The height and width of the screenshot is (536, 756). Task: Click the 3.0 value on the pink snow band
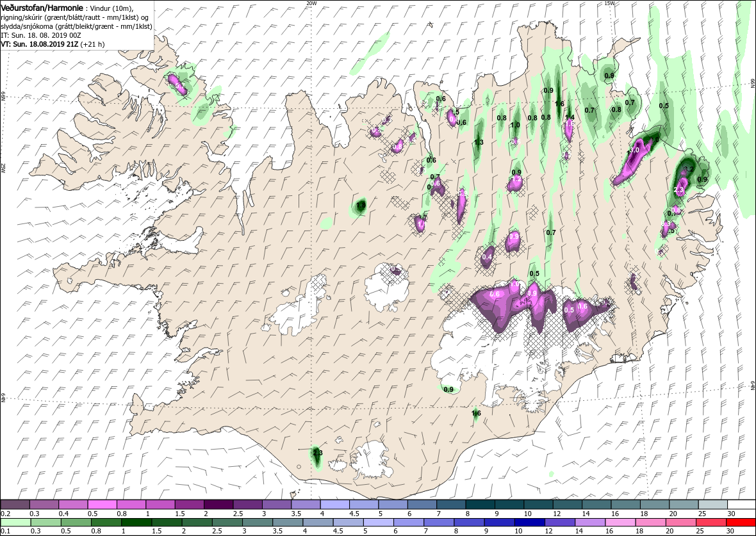click(x=634, y=150)
